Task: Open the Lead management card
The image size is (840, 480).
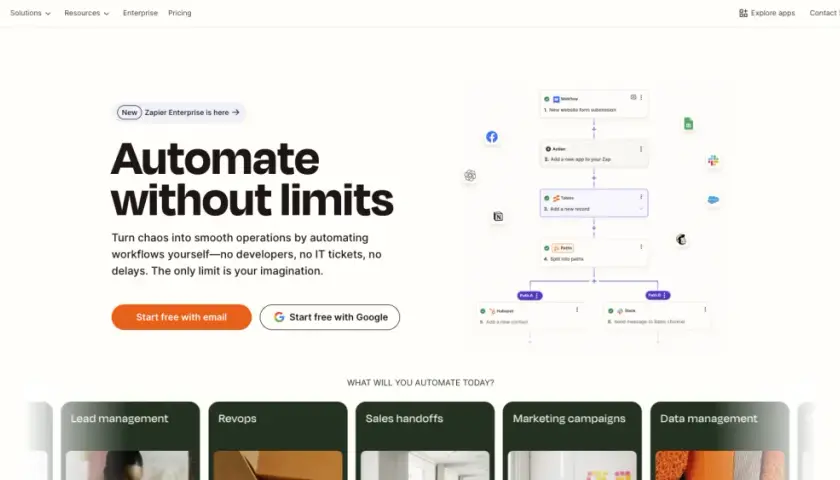Action: (x=130, y=441)
